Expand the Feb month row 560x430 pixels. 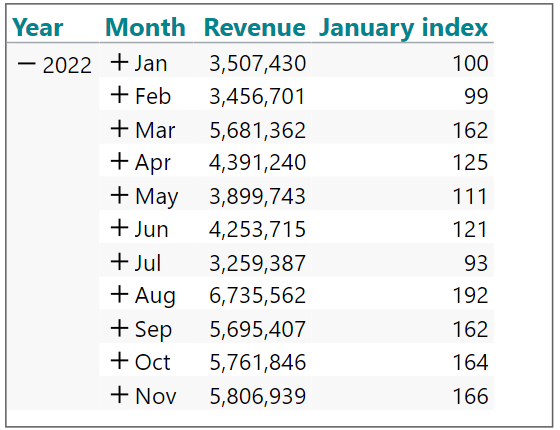[119, 95]
